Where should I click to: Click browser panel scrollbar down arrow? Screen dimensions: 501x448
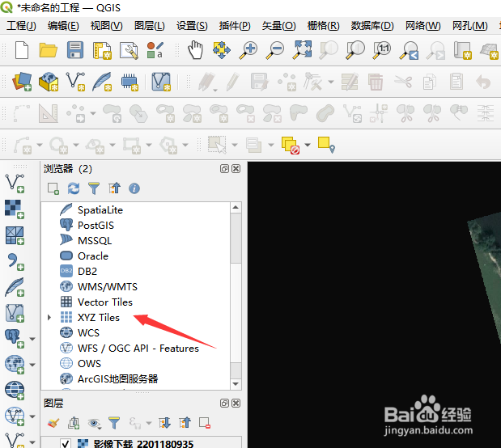[x=236, y=384]
